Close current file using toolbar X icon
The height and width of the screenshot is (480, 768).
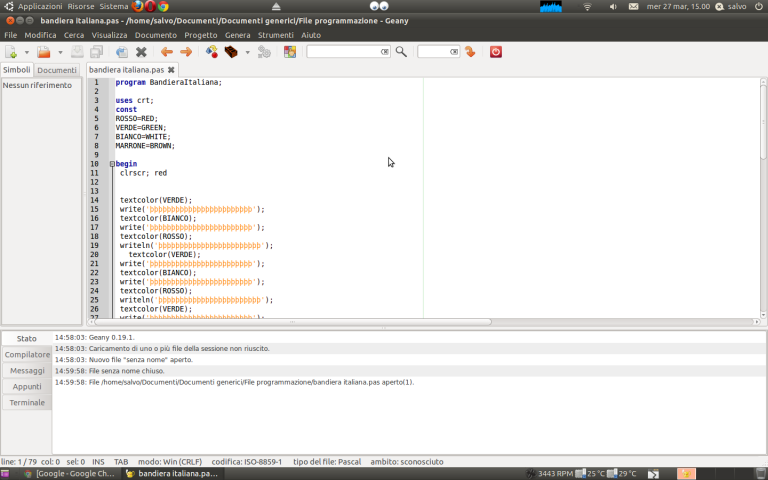click(x=141, y=52)
